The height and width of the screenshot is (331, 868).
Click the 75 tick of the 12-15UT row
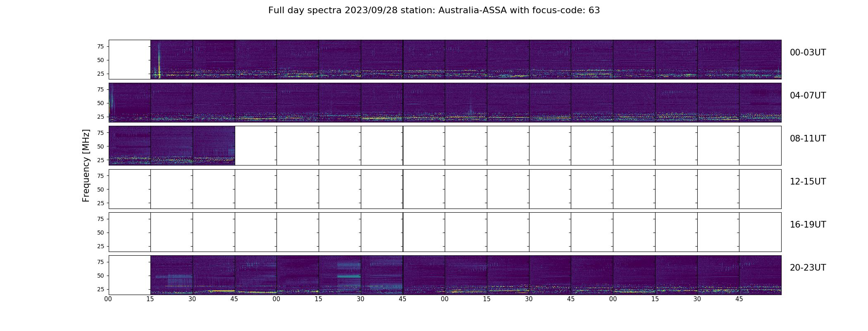click(100, 175)
